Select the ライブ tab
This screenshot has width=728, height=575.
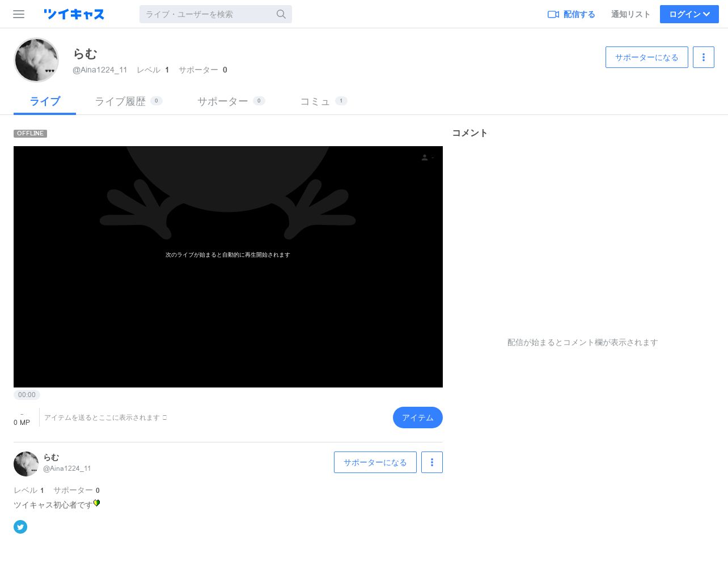coord(45,101)
